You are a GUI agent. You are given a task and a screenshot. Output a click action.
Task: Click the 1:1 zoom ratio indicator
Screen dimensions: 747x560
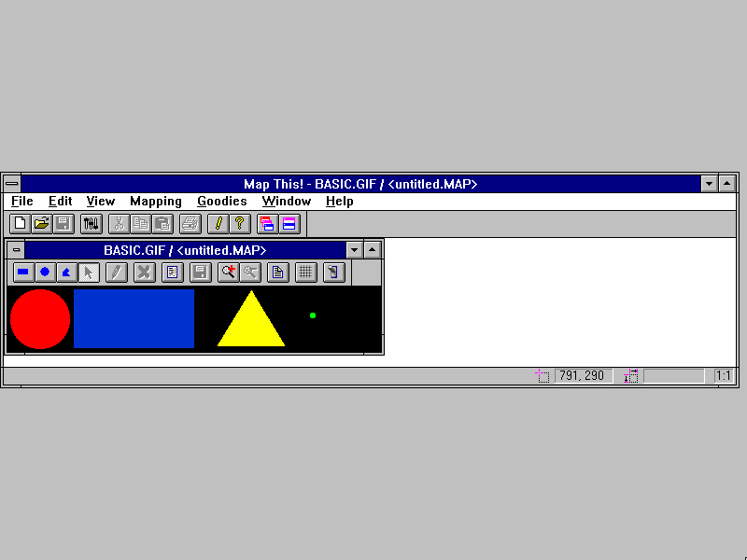pos(724,376)
